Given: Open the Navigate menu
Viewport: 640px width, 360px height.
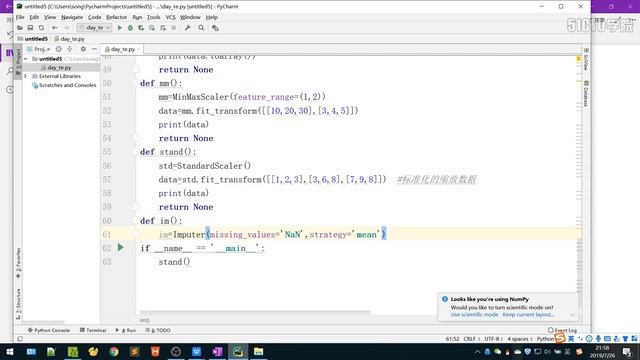Looking at the screenshot, I should click(x=72, y=17).
